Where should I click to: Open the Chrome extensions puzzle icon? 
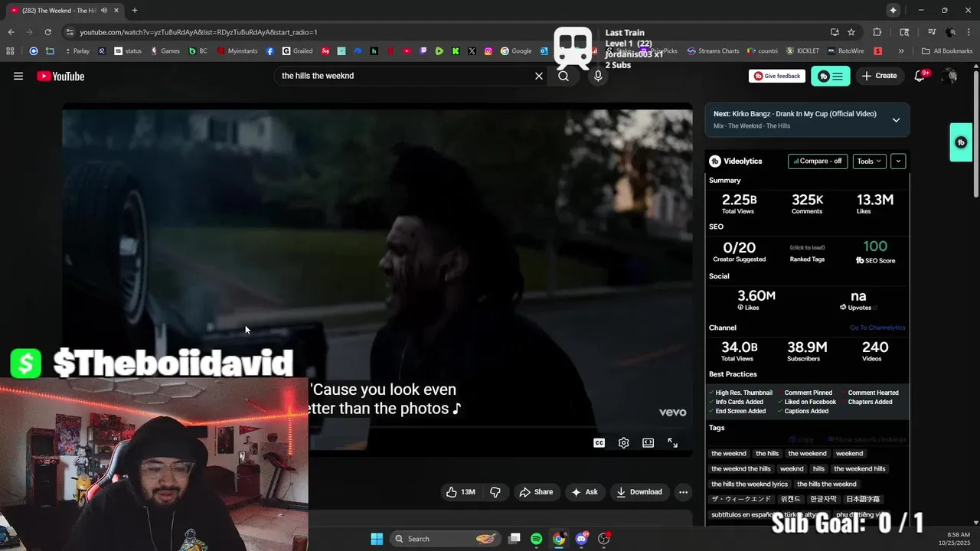coord(877,32)
